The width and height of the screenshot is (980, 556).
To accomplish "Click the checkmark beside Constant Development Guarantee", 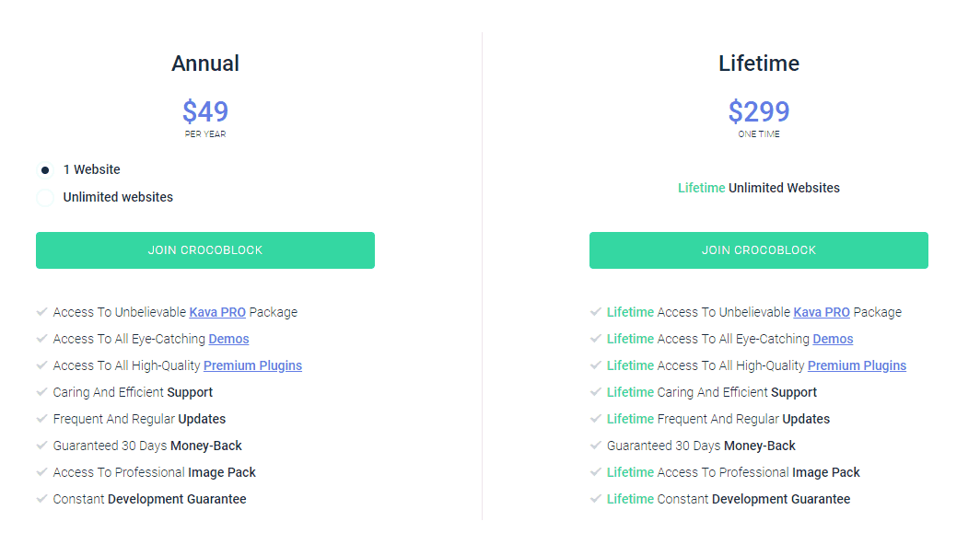I will [x=41, y=499].
